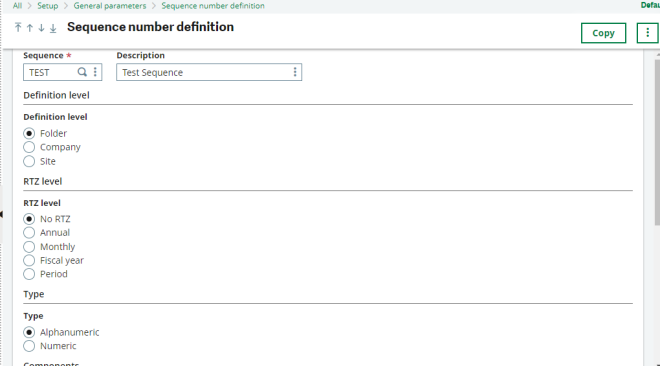Click the vertical scrollbar thumb
This screenshot has height=366, width=660.
(x=657, y=142)
